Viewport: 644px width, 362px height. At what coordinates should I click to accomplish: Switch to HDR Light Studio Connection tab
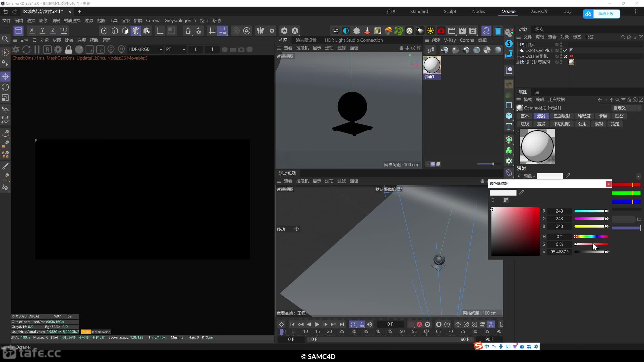[x=354, y=40]
